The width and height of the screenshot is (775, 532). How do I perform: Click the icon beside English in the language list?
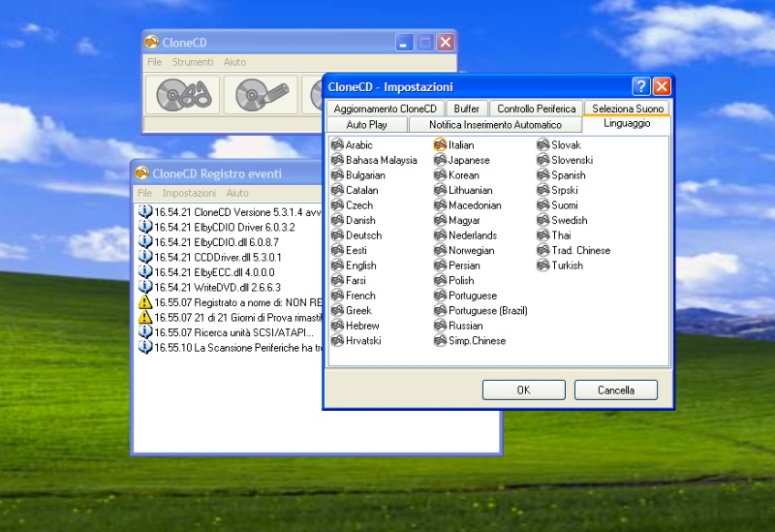337,266
